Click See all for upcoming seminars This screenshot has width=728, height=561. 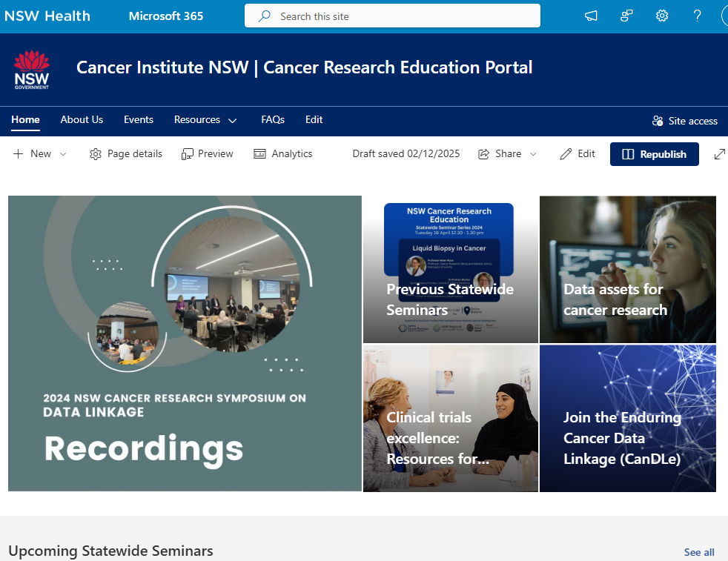point(699,552)
